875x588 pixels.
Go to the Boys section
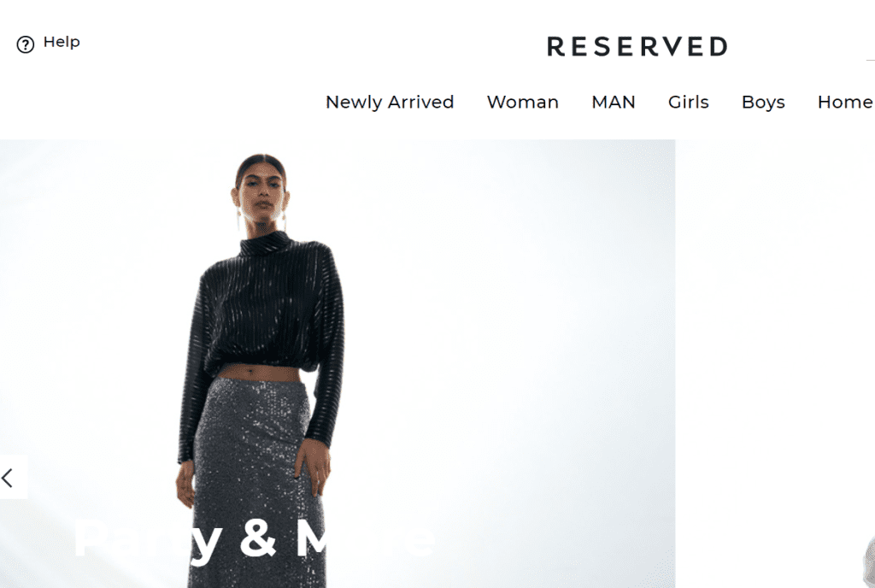(x=763, y=103)
